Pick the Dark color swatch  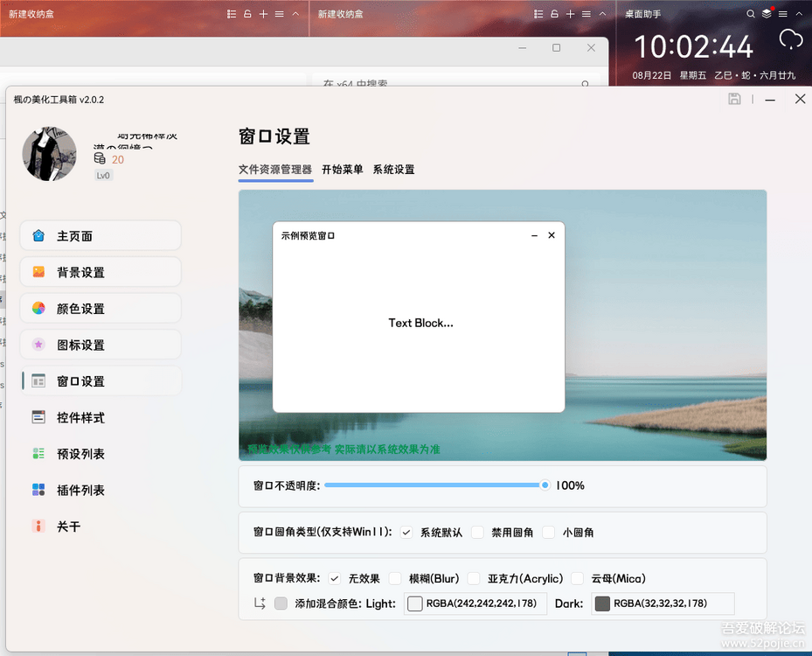point(602,604)
